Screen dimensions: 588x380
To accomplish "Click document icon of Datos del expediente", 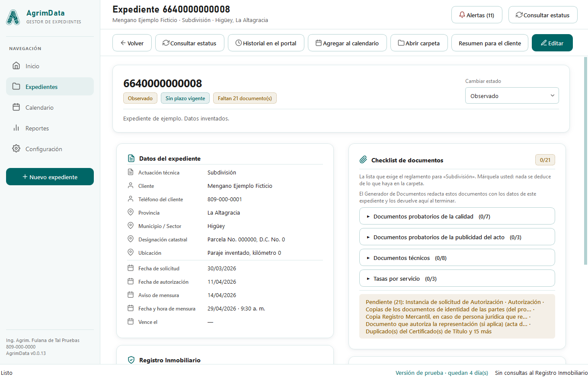I will tap(131, 158).
